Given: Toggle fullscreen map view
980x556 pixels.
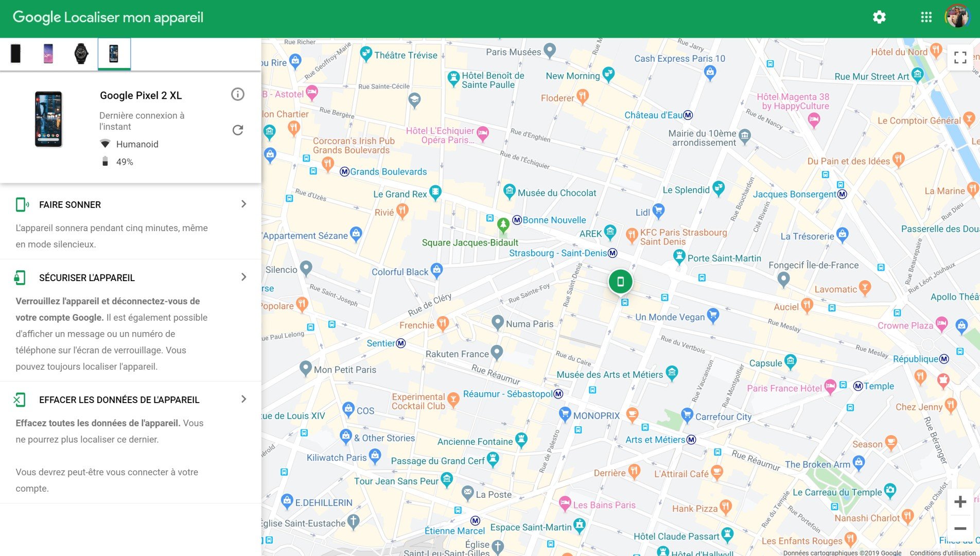Looking at the screenshot, I should [960, 58].
